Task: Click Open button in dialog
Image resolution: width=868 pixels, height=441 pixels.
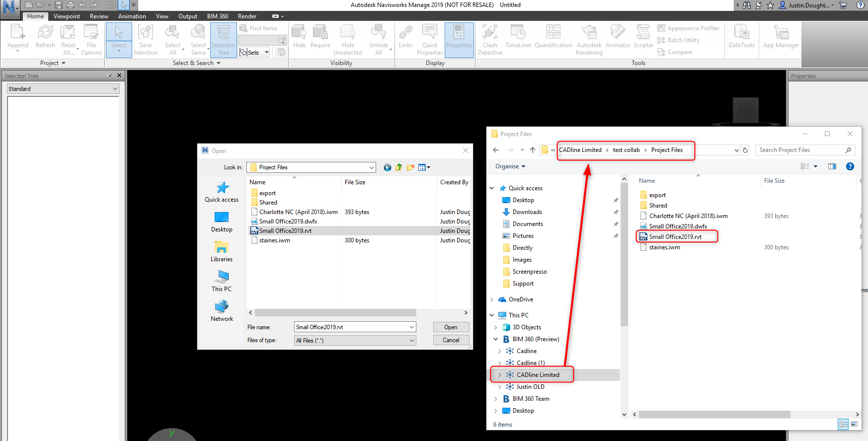Action: coord(451,327)
